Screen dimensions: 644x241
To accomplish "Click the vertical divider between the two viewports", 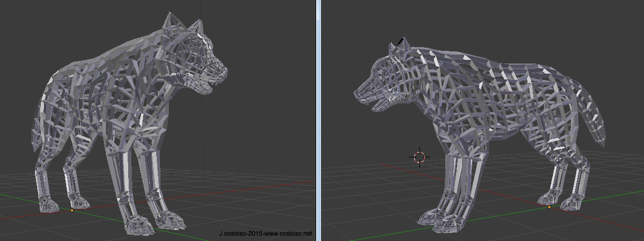I will pos(319,120).
